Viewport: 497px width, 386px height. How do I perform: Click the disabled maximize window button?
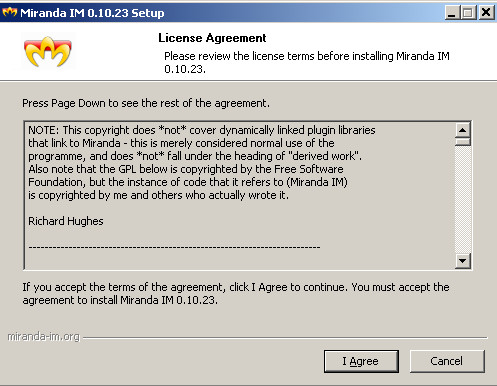(x=468, y=13)
